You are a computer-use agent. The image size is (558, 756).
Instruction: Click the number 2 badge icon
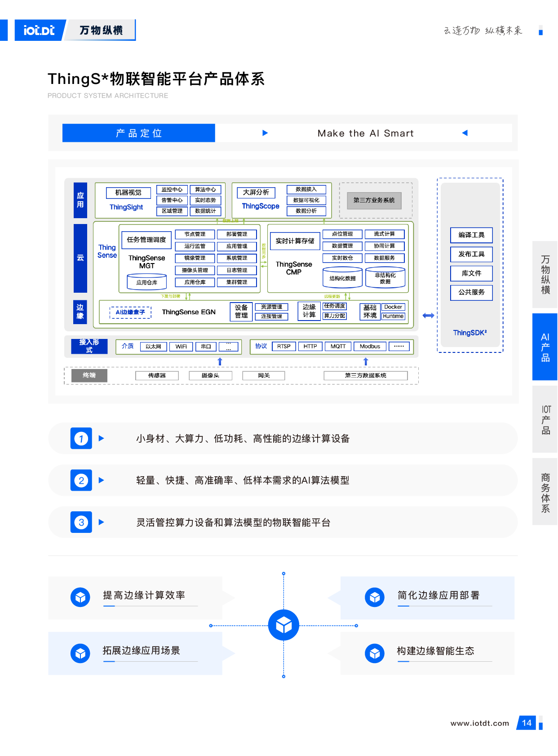[81, 480]
